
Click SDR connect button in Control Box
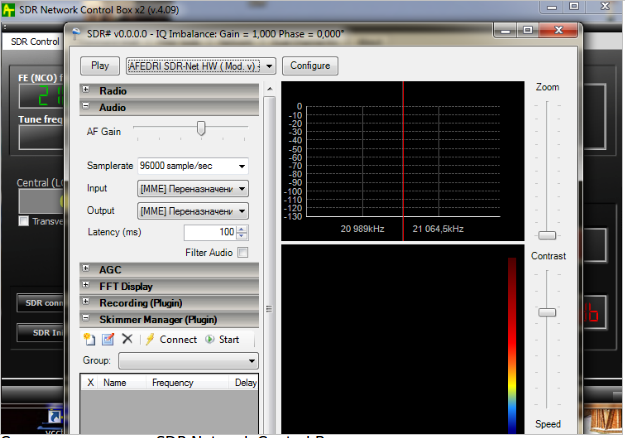coord(40,303)
